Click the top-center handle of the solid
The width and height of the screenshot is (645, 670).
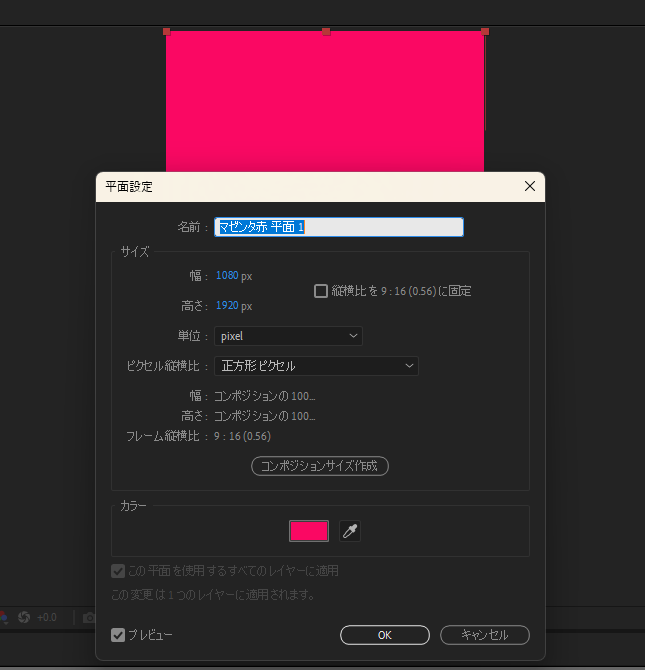click(x=326, y=32)
